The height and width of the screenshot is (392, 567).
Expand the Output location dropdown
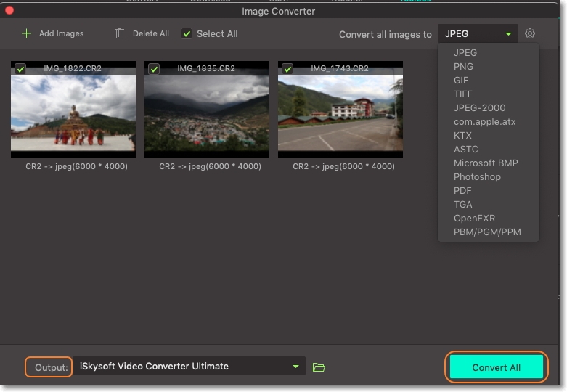[295, 367]
